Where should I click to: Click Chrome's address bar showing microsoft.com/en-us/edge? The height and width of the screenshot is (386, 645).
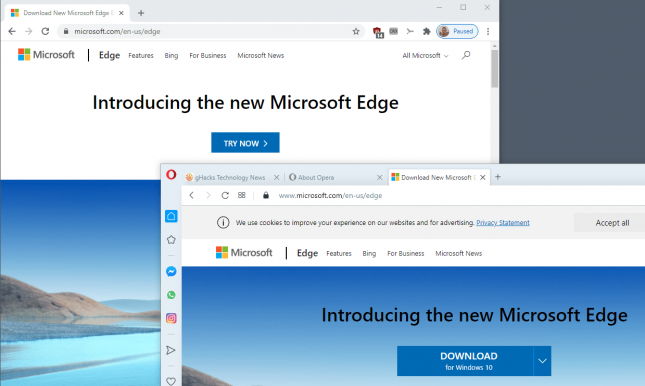pos(210,31)
